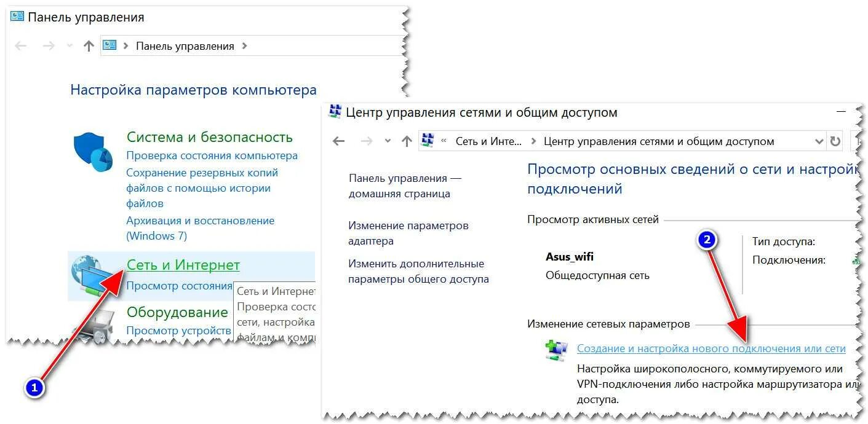Expand hidden breadcrumb chevrons in Network Center
Screen dimensions: 868x424
tap(443, 141)
